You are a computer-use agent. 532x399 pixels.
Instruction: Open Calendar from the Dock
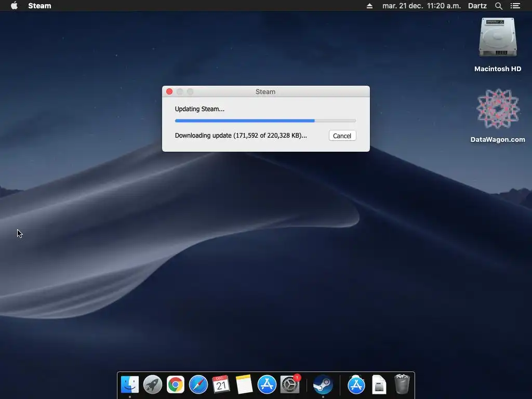tap(221, 385)
